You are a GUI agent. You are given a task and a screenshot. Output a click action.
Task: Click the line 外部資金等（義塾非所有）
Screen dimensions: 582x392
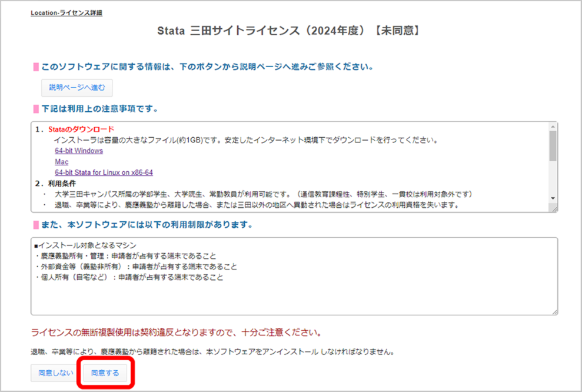click(136, 267)
